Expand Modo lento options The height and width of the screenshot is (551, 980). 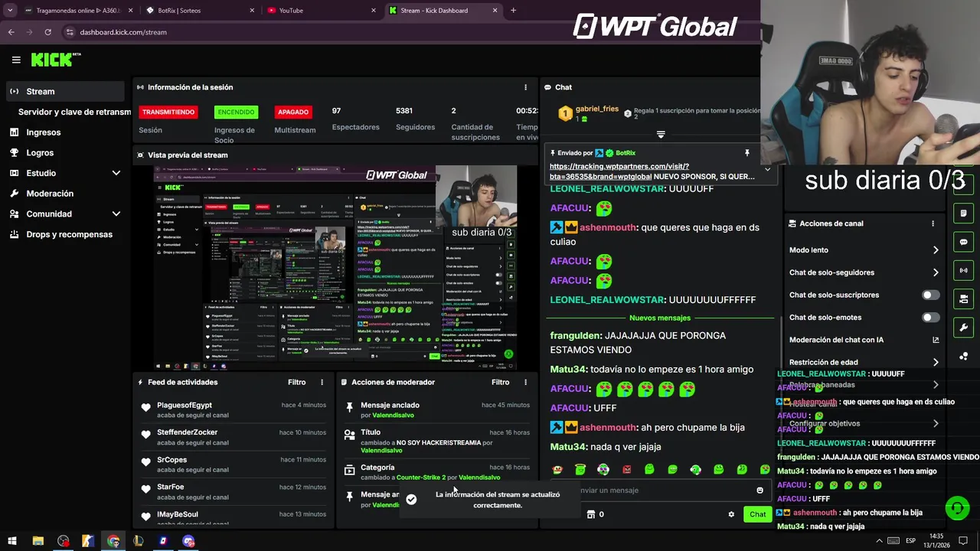tap(936, 250)
